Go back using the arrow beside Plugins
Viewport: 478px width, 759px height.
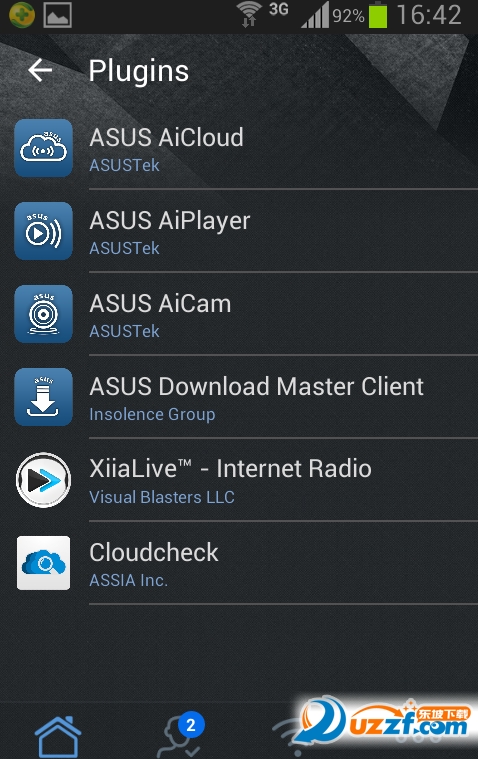click(x=40, y=70)
